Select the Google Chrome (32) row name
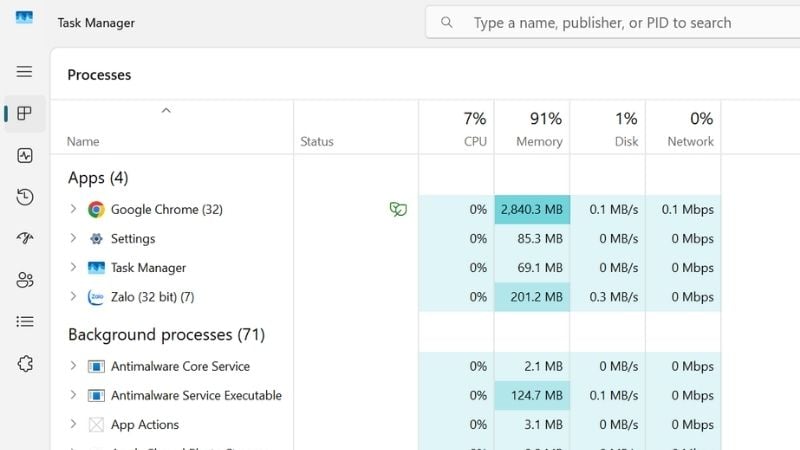Screen dimensions: 800x450 [x=167, y=210]
